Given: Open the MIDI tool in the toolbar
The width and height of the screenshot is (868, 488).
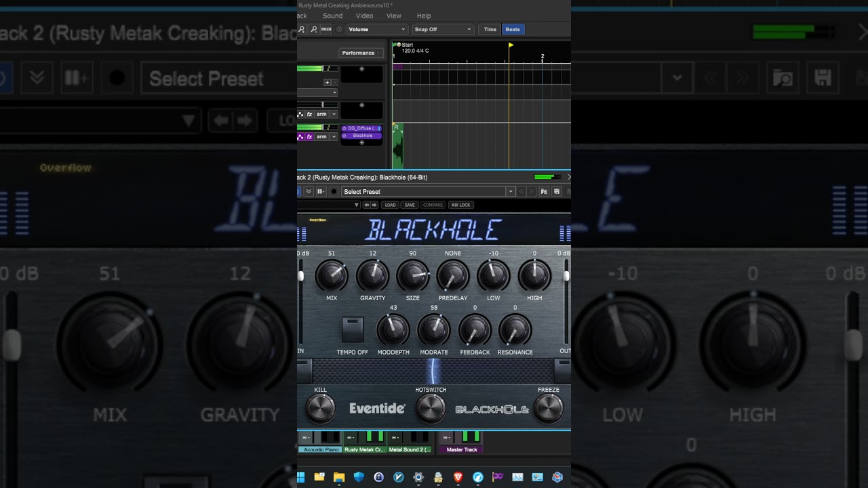Looking at the screenshot, I should (x=326, y=29).
